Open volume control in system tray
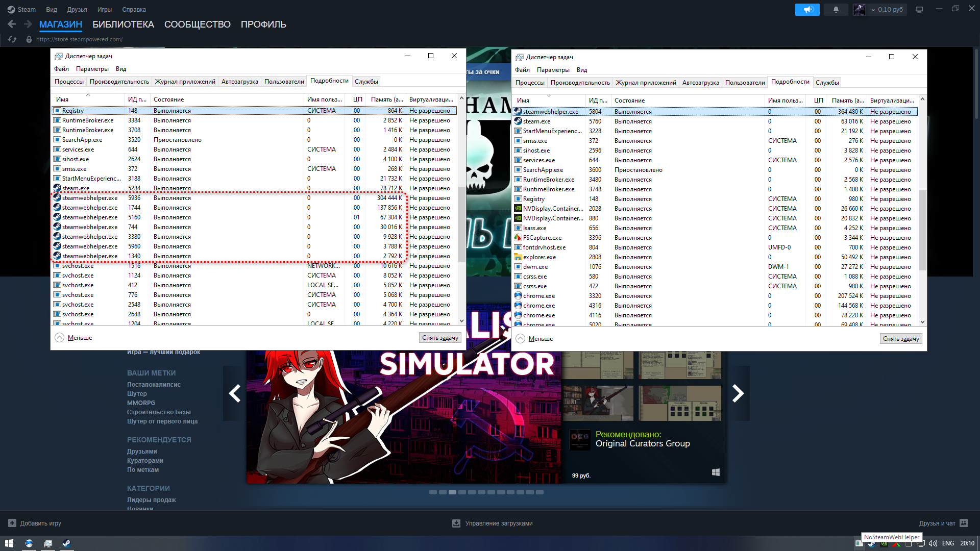This screenshot has width=980, height=551. pos(933,543)
